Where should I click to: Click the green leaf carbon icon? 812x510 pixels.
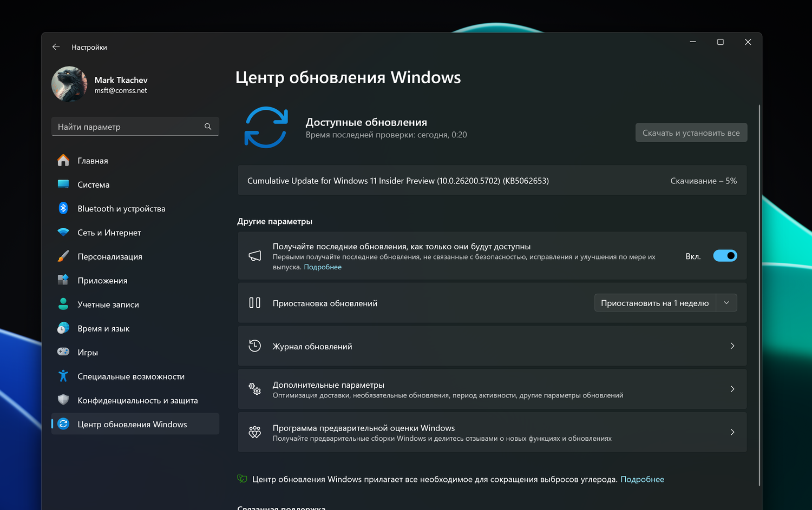pyautogui.click(x=242, y=479)
